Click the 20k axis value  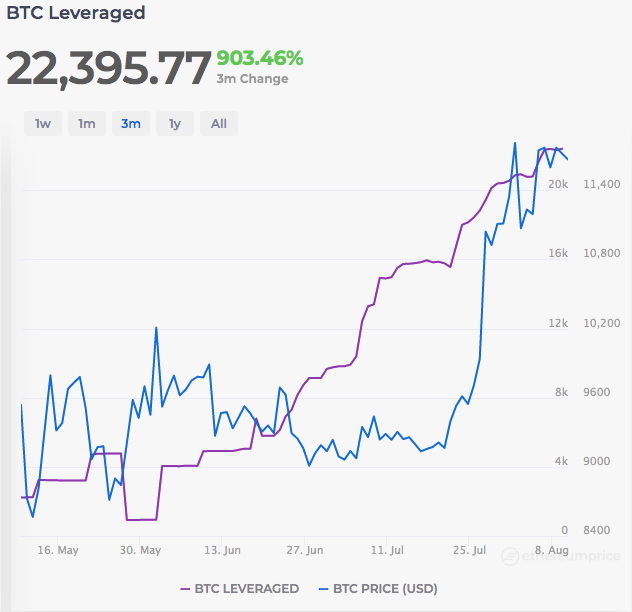[558, 184]
